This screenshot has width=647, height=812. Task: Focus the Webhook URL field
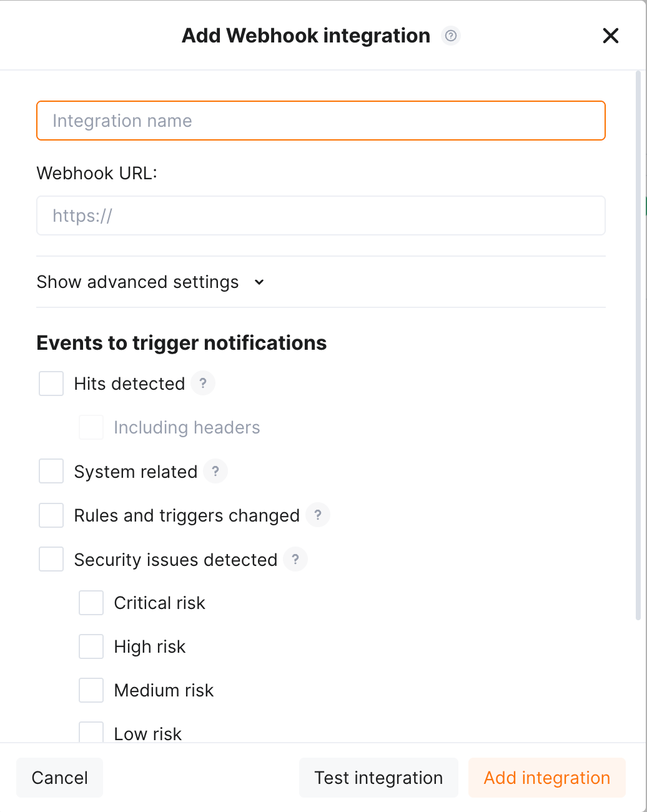pyautogui.click(x=321, y=216)
